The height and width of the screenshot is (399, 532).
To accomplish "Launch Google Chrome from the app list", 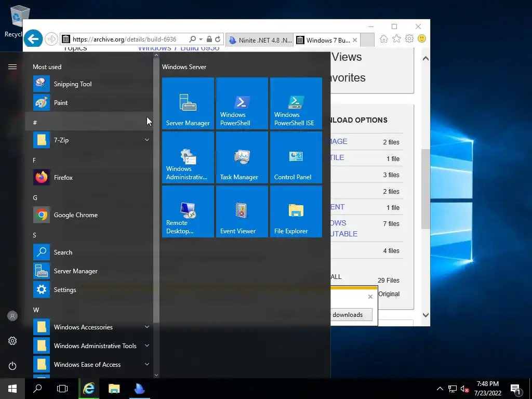I will click(x=89, y=215).
